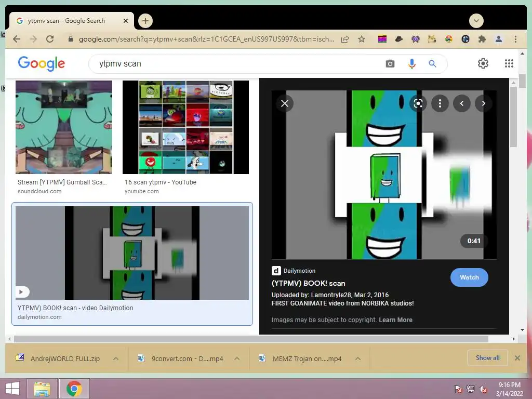Expand options for AndrejWORLD FULL.zip download
Screen dimensions: 532x399
pos(116,358)
